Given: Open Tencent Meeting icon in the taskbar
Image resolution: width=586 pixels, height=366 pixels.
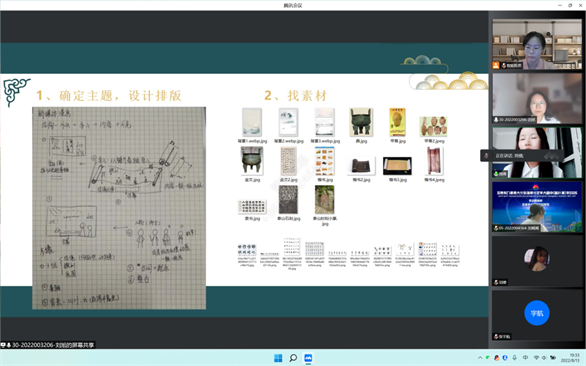Looking at the screenshot, I should (308, 358).
